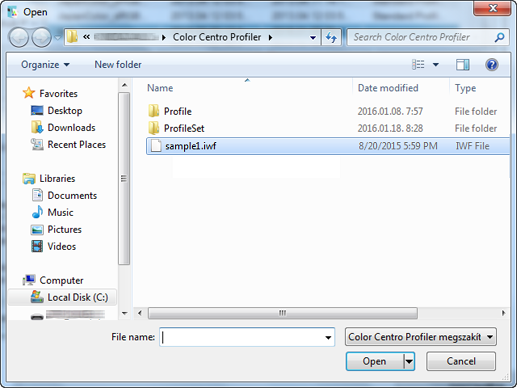The image size is (517, 388).
Task: Click New folder
Action: (118, 65)
